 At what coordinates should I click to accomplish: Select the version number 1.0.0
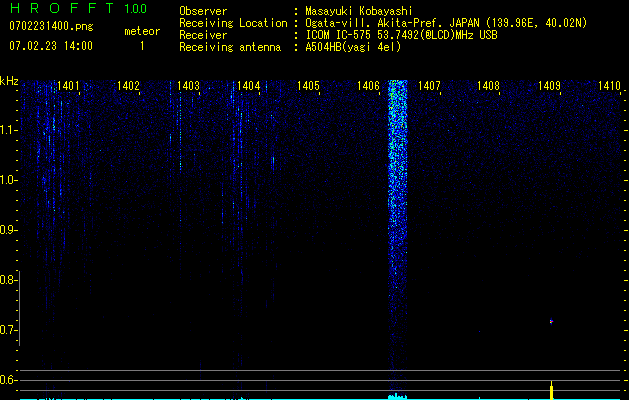pos(135,9)
